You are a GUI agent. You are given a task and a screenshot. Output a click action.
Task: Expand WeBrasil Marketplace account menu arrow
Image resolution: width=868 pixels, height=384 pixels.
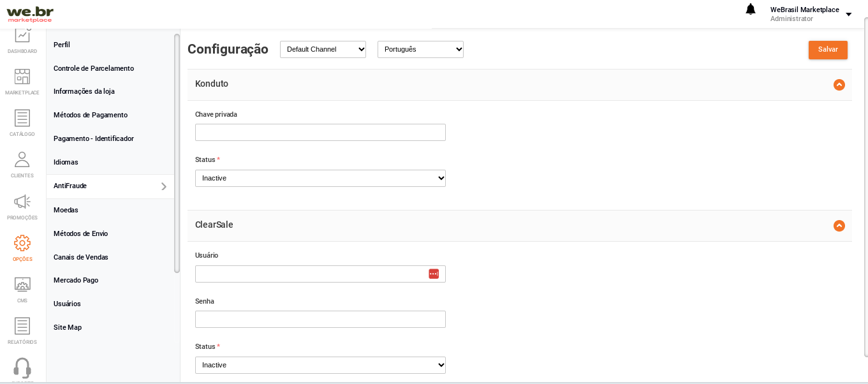point(848,14)
